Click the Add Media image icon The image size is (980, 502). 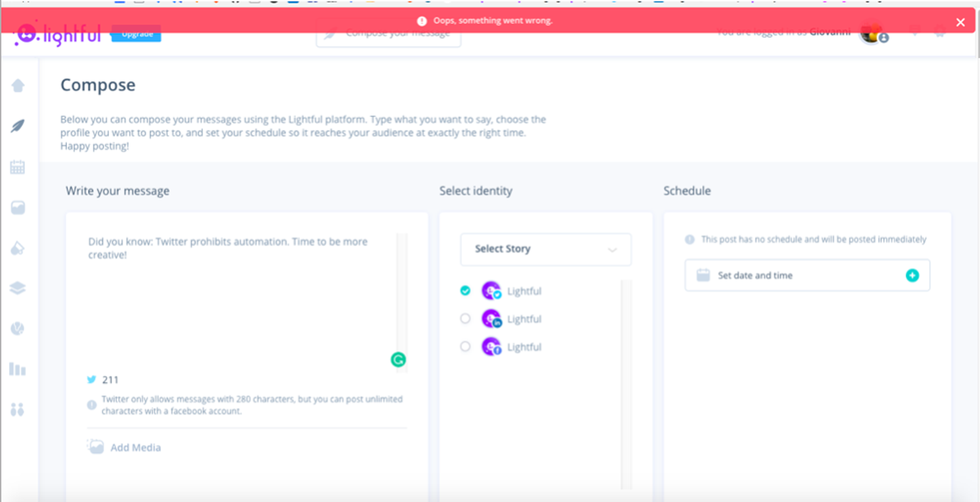[x=96, y=447]
